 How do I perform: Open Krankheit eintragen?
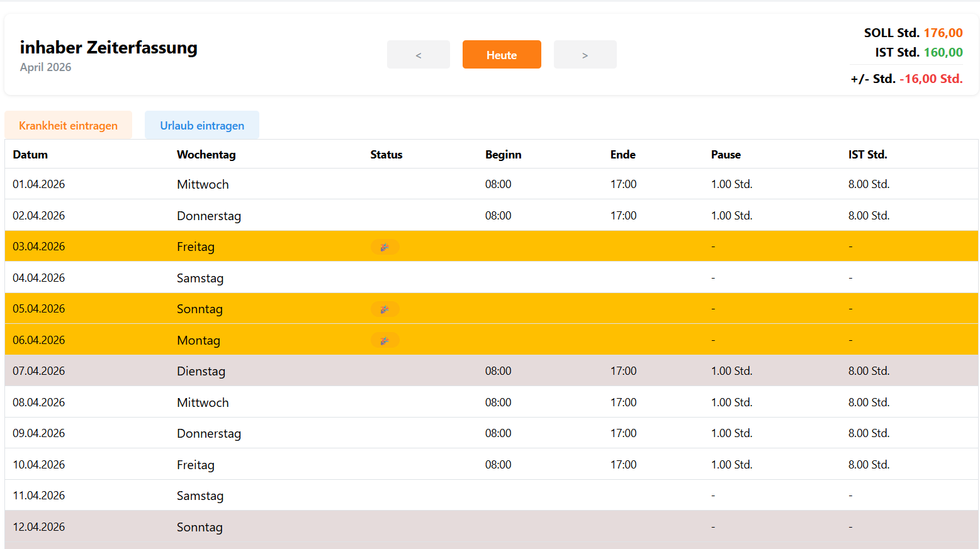(68, 125)
